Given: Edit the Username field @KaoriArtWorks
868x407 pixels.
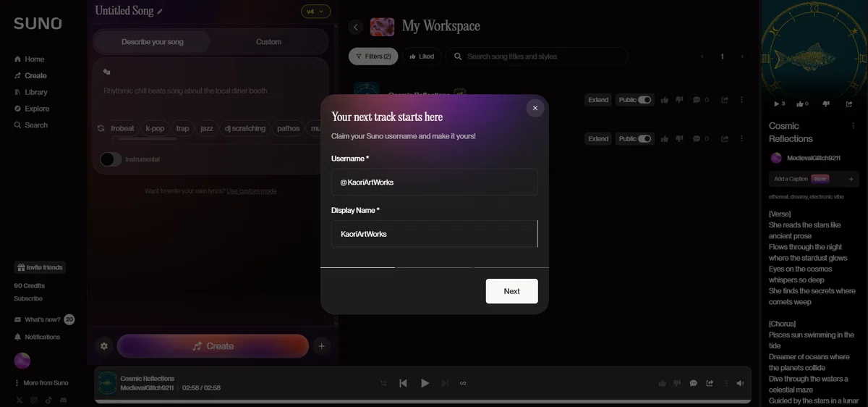Looking at the screenshot, I should 435,182.
